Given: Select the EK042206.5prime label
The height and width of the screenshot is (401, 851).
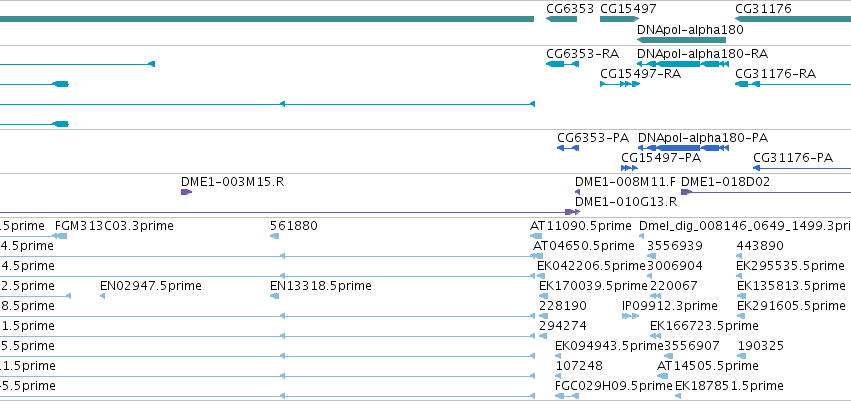Looking at the screenshot, I should 591,266.
